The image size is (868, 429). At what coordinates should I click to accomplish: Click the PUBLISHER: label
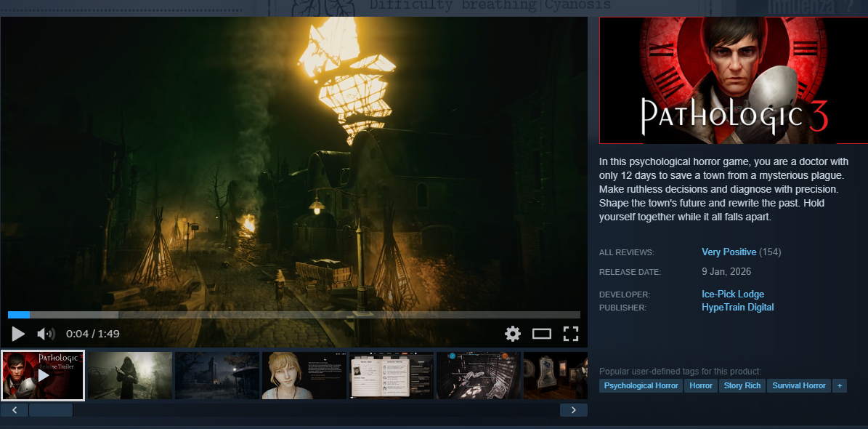[622, 308]
